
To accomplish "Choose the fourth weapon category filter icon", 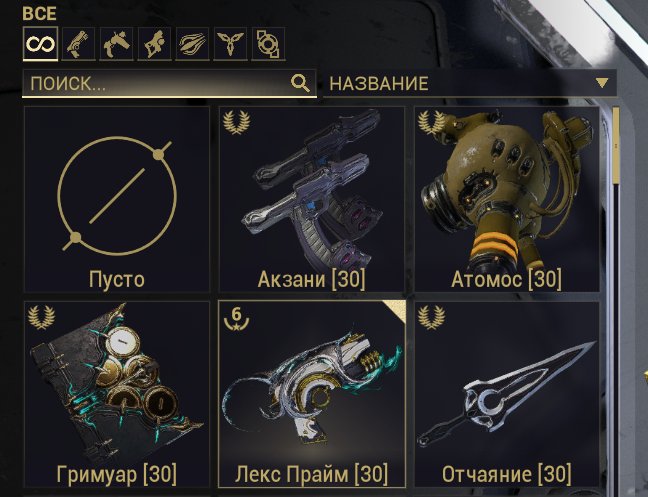I will [x=155, y=44].
